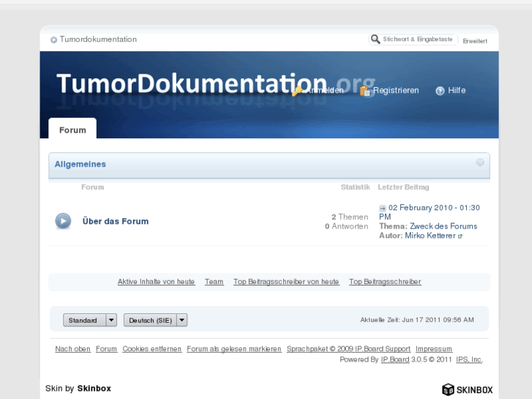Open the IP.Board powered-by link
532x399 pixels.
(395, 359)
